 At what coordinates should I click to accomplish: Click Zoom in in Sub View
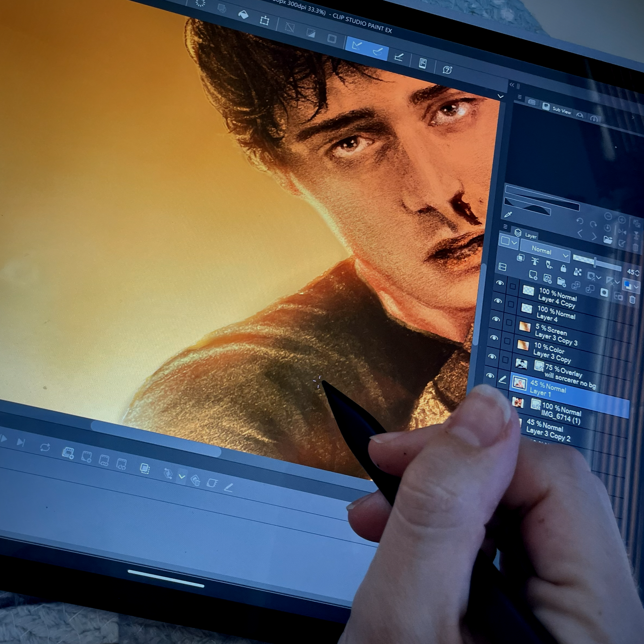click(x=621, y=220)
